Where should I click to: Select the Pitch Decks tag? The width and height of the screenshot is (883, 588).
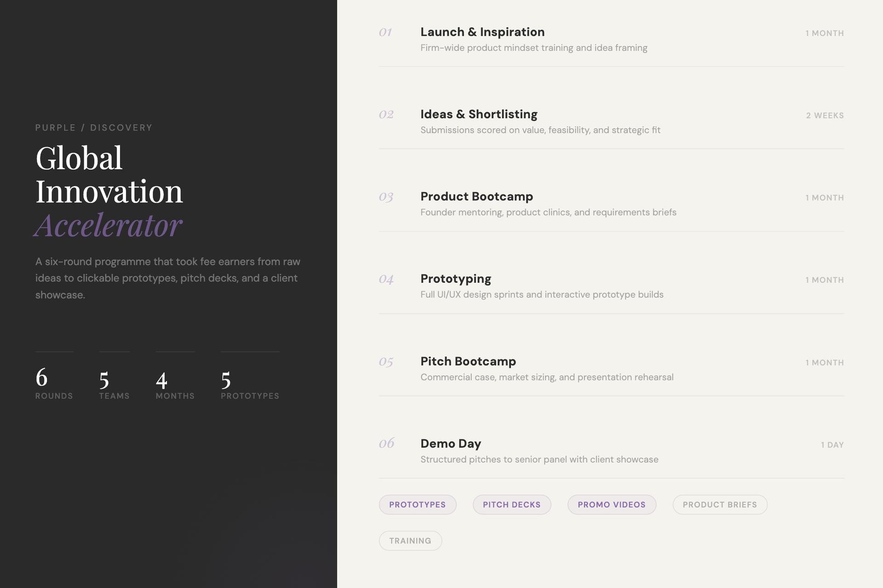[511, 504]
